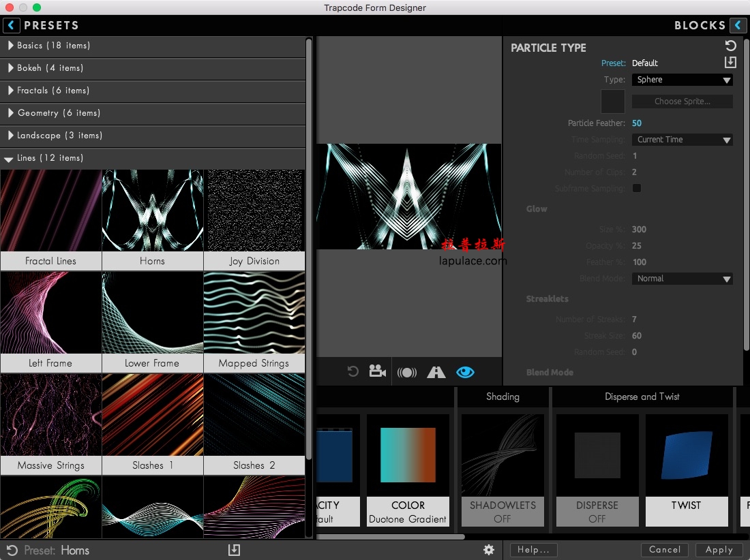Collapse the Blocks panel arrow
The width and height of the screenshot is (750, 560).
tap(738, 25)
